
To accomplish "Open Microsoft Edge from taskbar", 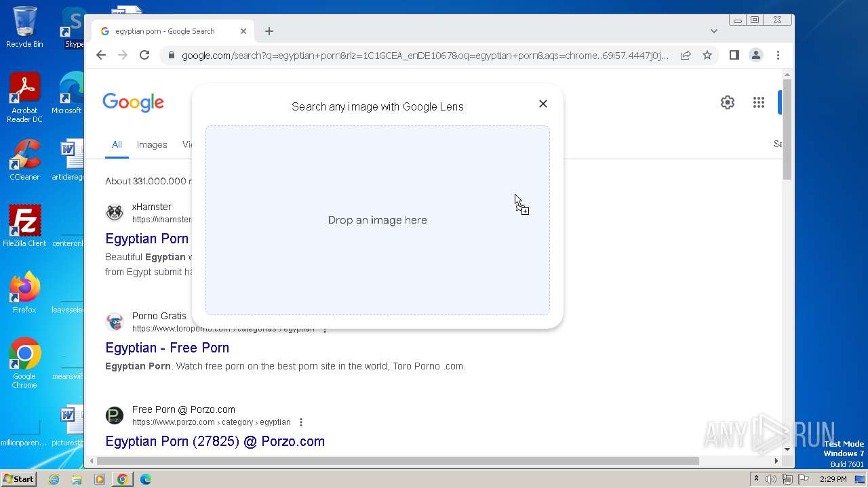I will [x=146, y=479].
